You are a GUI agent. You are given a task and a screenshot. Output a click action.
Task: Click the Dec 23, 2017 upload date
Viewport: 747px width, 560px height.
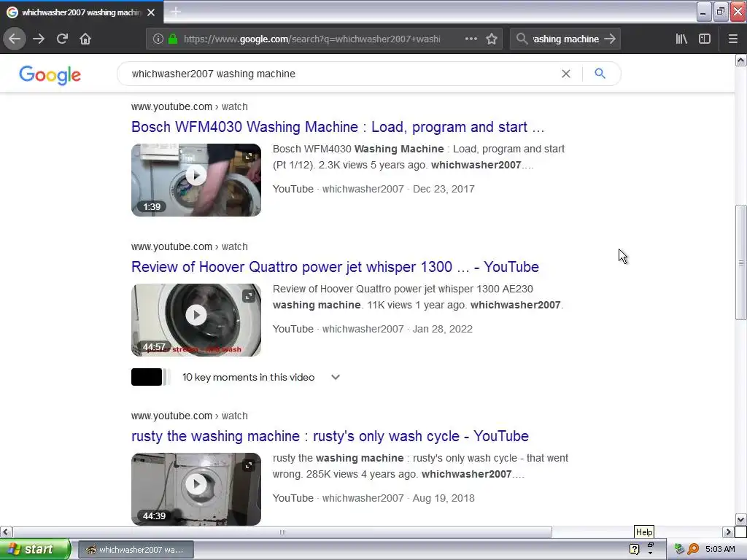(x=444, y=189)
